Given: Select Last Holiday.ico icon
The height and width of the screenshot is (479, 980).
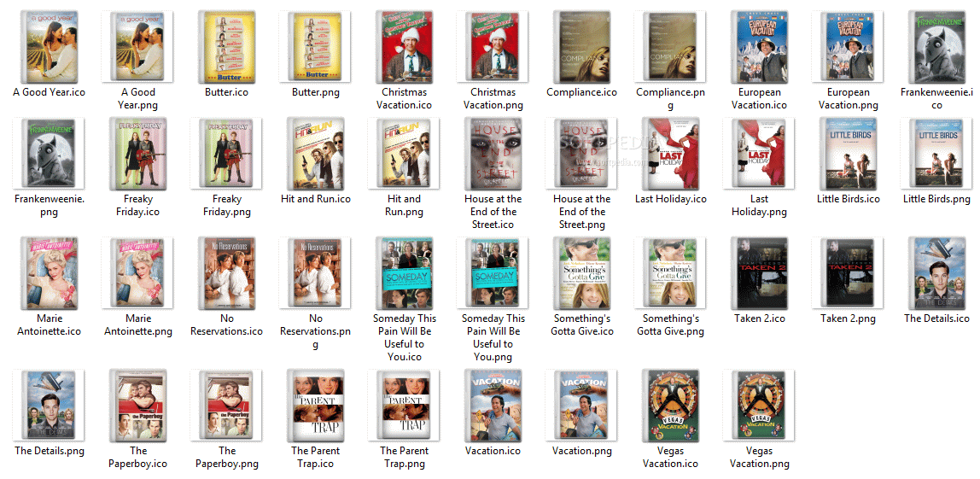Looking at the screenshot, I should click(671, 153).
